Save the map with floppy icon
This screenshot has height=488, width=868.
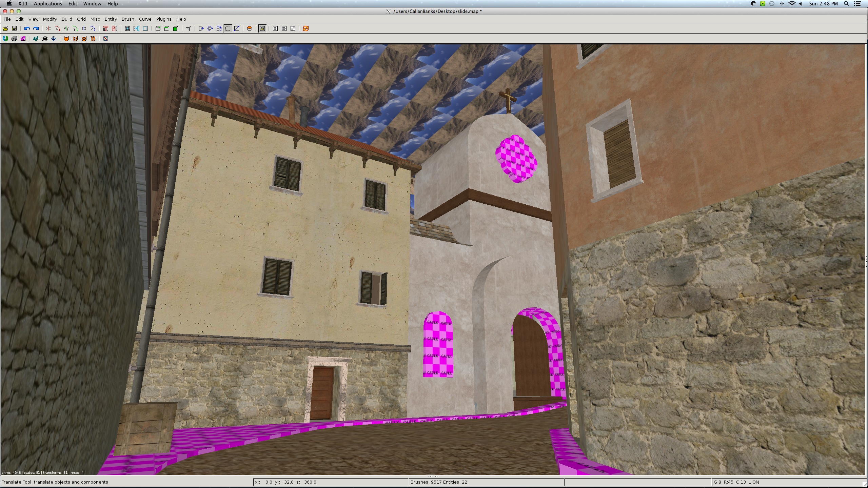tap(14, 28)
